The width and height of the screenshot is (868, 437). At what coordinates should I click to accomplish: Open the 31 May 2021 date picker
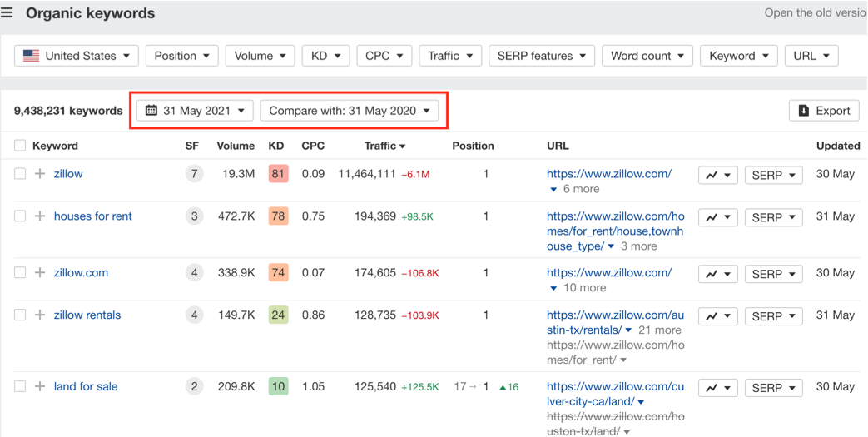196,111
